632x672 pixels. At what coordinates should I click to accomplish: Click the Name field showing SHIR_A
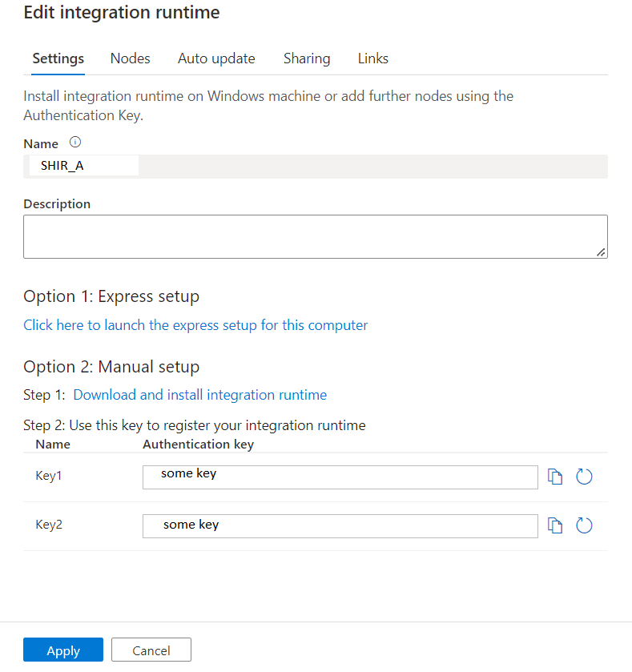[83, 165]
